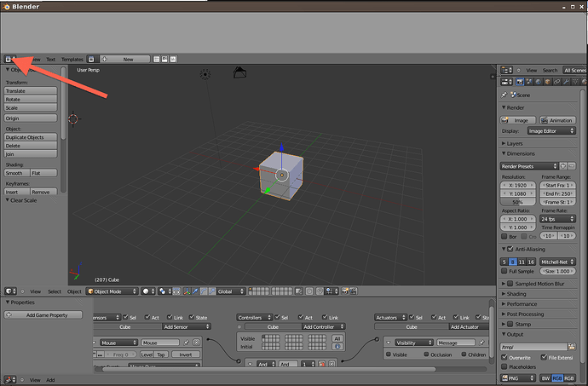This screenshot has width=588, height=386.
Task: Toggle the Anti-Aliasing checkbox
Action: [x=510, y=249]
